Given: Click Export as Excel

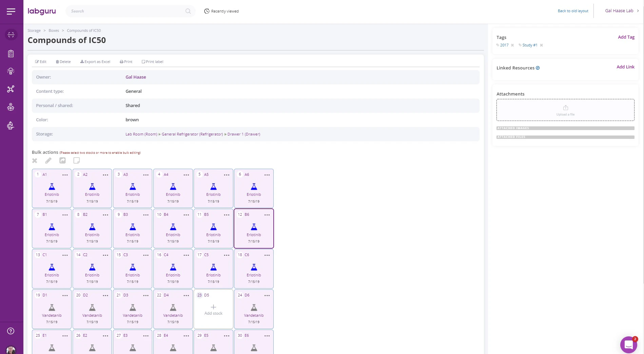Looking at the screenshot, I should coord(95,62).
